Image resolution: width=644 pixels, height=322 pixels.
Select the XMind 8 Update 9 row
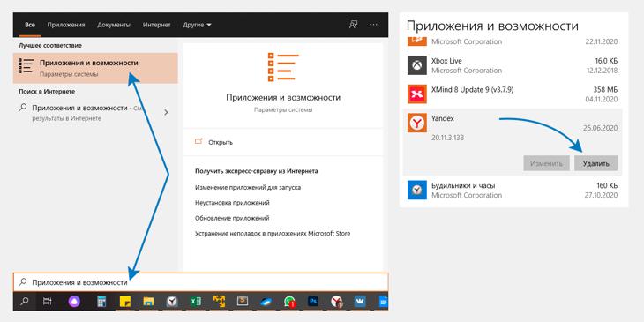[513, 94]
